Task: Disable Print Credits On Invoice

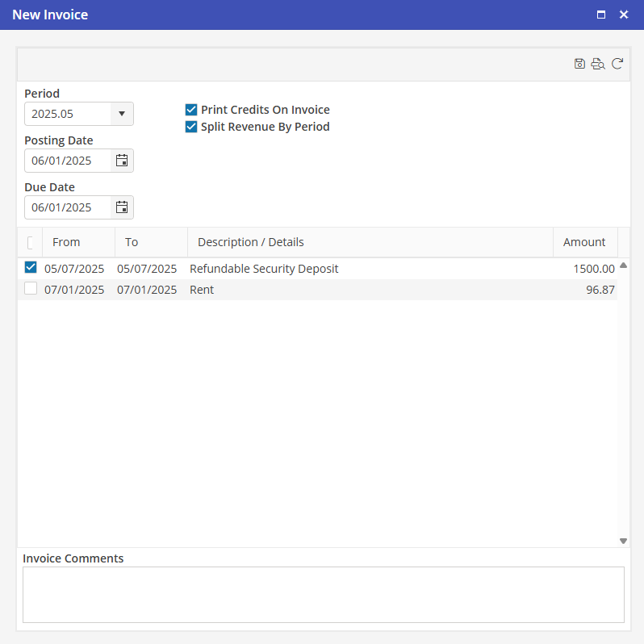Action: click(x=191, y=110)
